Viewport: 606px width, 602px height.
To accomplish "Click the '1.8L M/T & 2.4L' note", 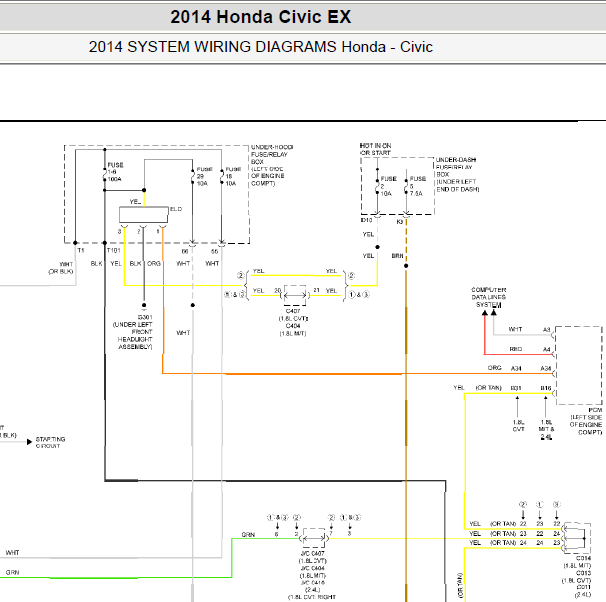I will click(546, 429).
